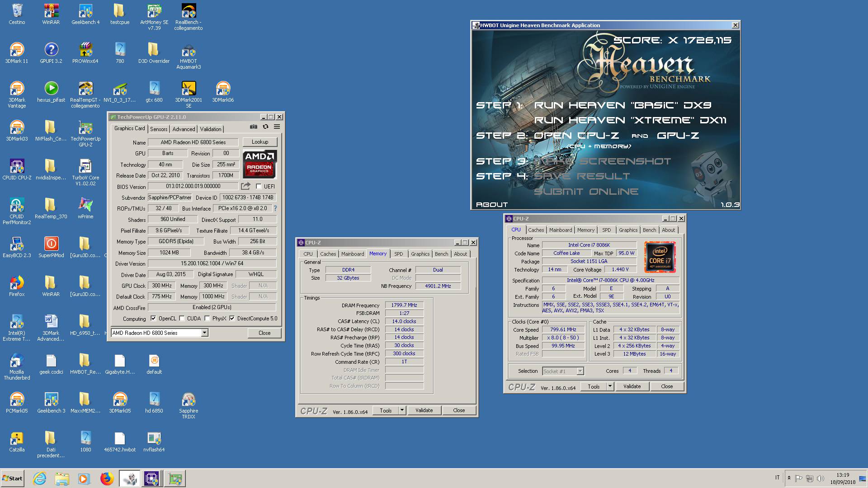Expand the Tools dropdown arrow in CPU-Z CPU window
Screen dimensions: 868x488
(x=610, y=386)
